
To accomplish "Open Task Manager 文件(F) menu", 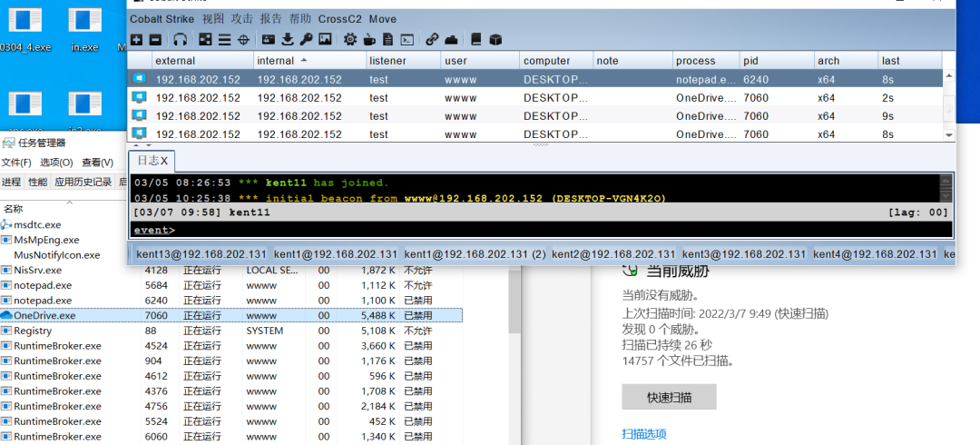I will 16,162.
